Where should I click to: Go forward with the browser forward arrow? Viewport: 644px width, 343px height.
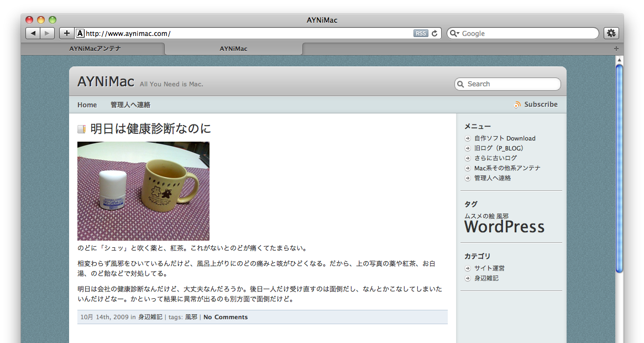(x=47, y=33)
